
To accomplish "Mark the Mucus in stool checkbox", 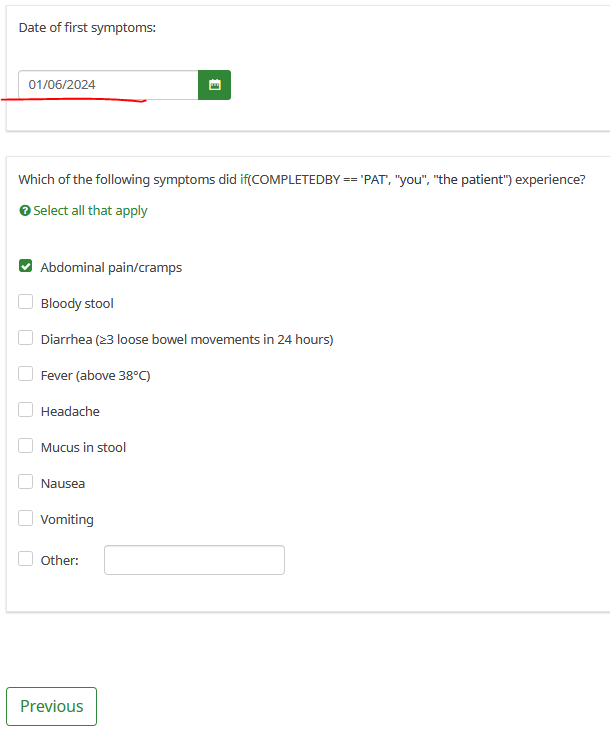I will pos(26,447).
